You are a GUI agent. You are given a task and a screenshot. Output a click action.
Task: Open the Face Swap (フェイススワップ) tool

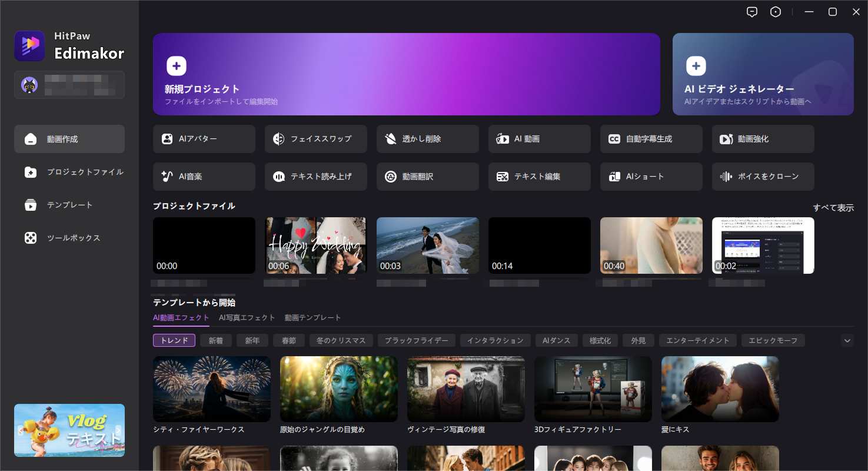[279, 139]
